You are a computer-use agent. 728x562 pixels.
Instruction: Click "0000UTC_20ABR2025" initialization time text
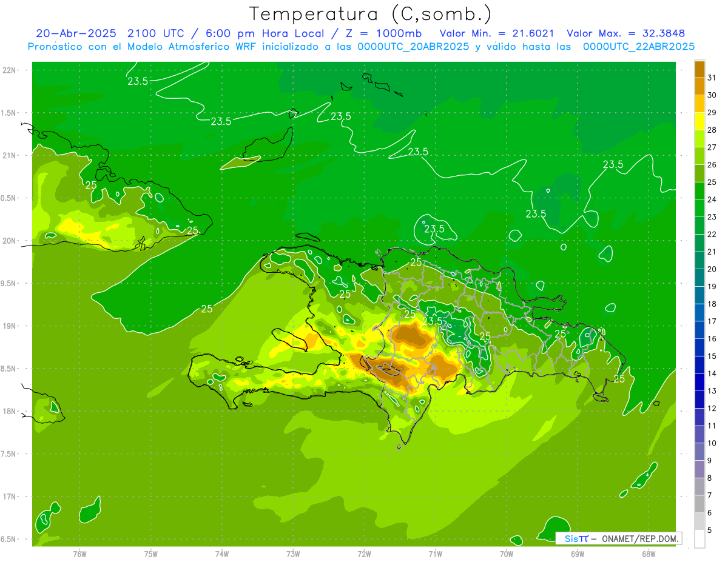click(413, 47)
